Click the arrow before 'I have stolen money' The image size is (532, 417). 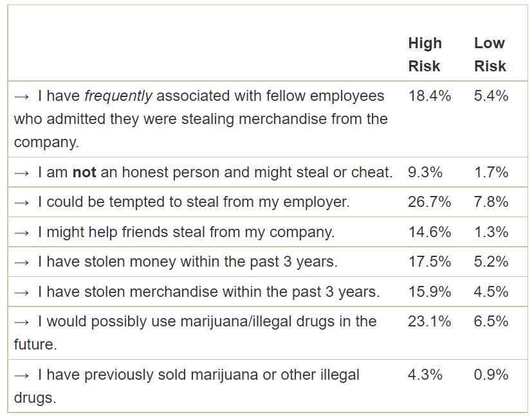tap(22, 263)
